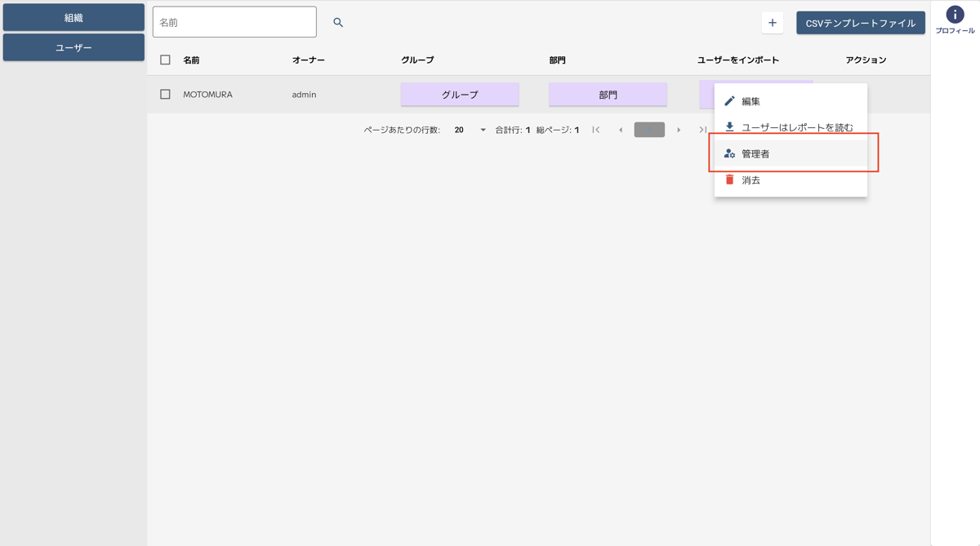Jump to the last page arrow
Screen dimensions: 980x546
(702, 130)
